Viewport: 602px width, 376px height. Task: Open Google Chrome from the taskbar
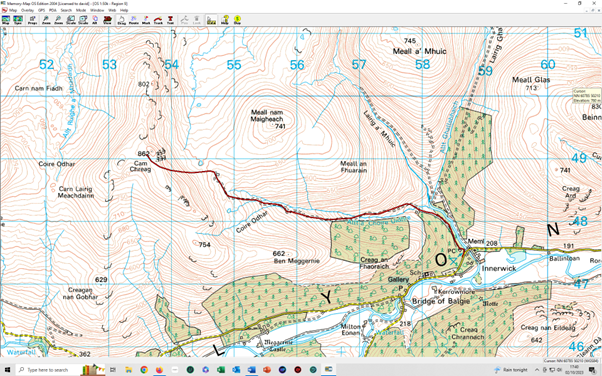[x=144, y=370]
